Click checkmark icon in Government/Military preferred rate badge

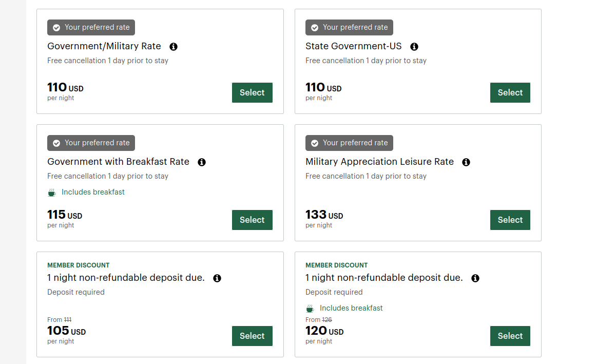point(56,28)
